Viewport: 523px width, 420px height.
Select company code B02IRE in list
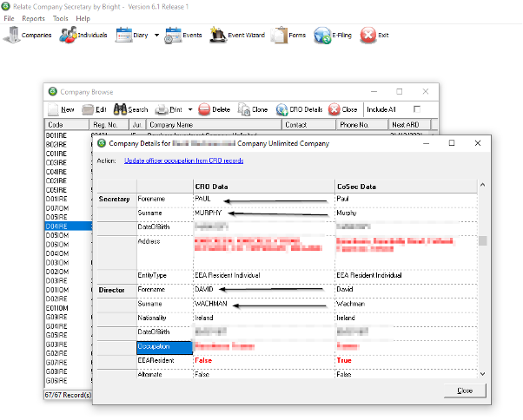(x=56, y=145)
